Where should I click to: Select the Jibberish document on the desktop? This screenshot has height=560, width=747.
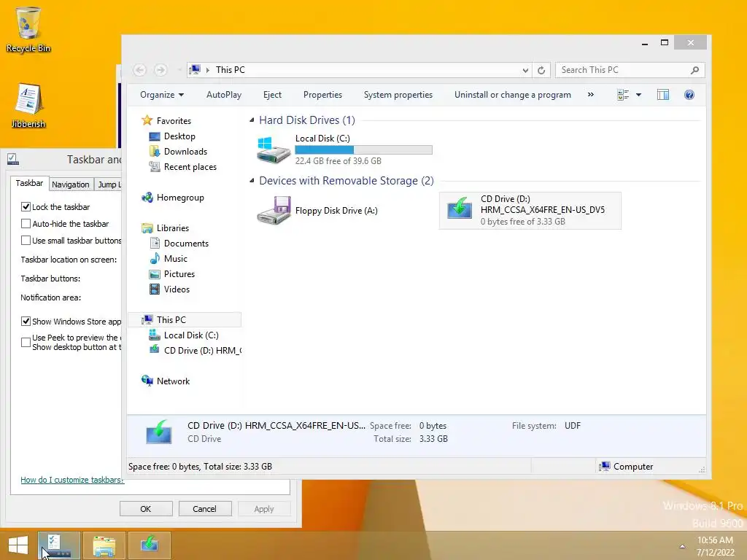28,105
